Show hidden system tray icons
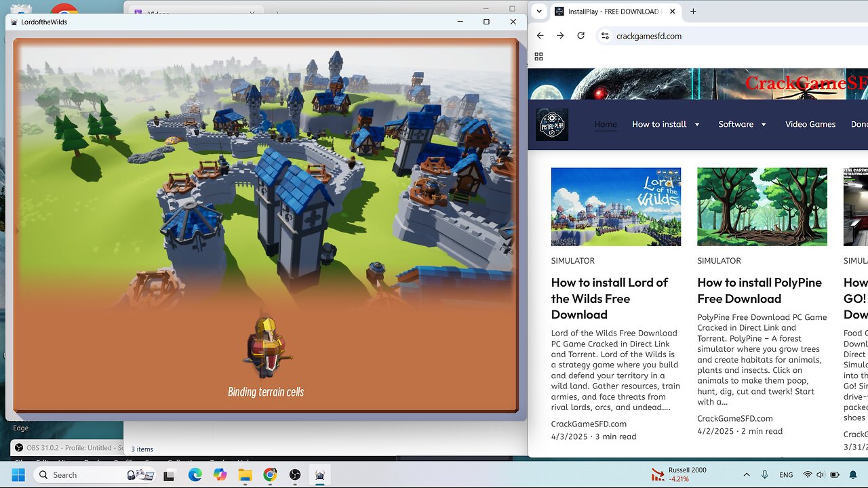868x488 pixels. click(747, 475)
